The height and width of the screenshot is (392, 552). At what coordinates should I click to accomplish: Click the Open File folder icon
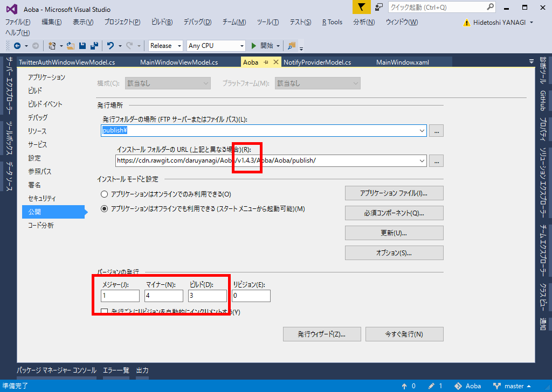click(x=71, y=46)
